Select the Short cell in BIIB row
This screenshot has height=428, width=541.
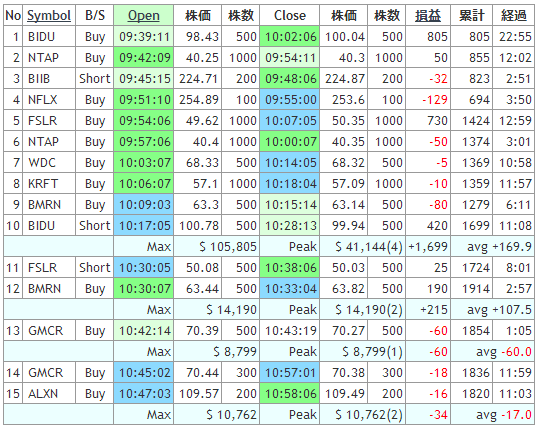coord(95,79)
